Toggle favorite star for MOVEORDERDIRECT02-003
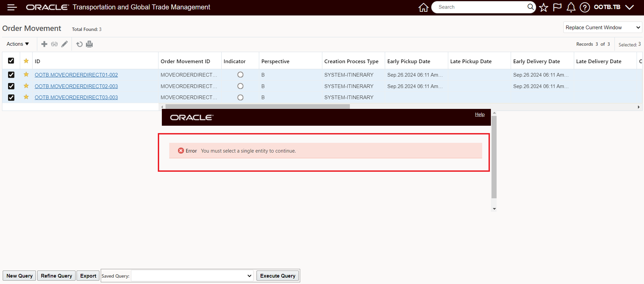644x284 pixels. point(26,86)
